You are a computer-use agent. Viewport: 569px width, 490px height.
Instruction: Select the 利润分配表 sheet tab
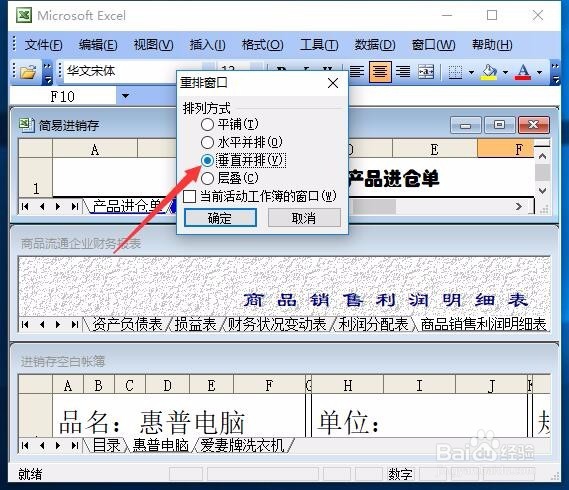click(374, 324)
